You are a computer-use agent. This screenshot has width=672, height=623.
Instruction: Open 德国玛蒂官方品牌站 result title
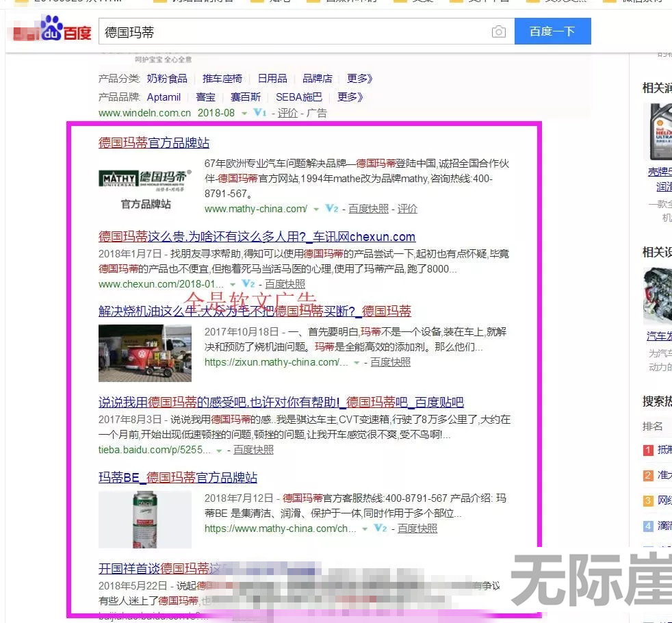tap(154, 143)
